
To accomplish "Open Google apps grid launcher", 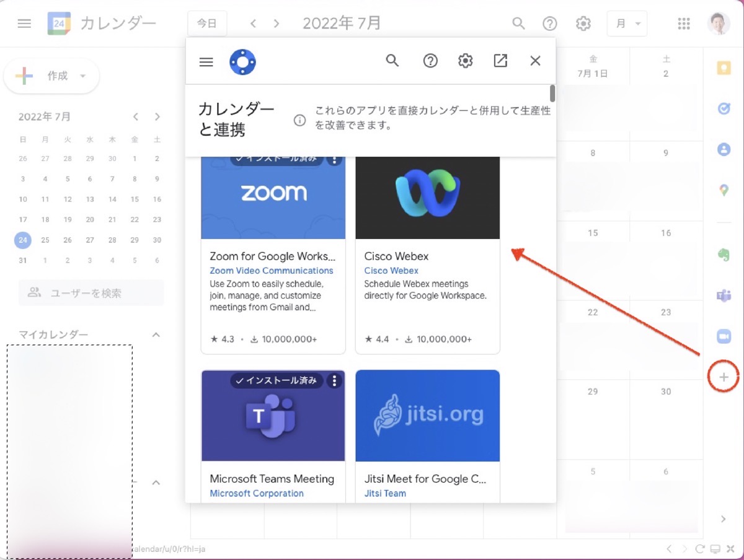I will pos(684,24).
